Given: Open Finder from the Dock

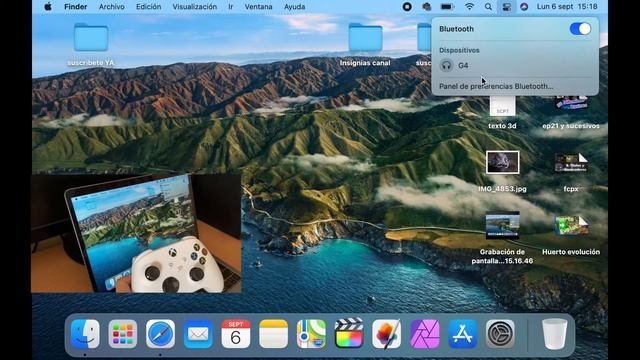Looking at the screenshot, I should pyautogui.click(x=85, y=334).
